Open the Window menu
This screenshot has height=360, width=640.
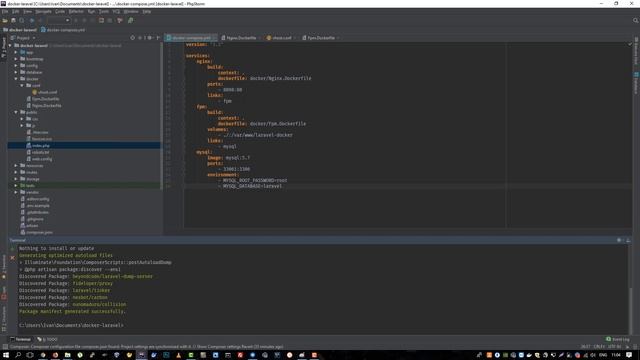131,11
